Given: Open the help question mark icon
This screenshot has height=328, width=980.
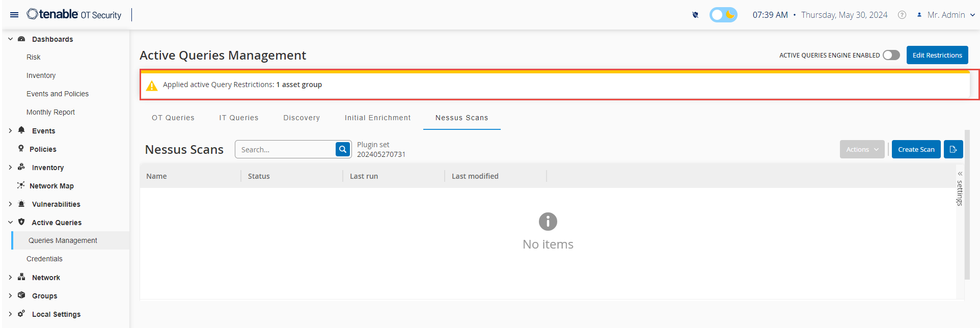Looking at the screenshot, I should (902, 15).
